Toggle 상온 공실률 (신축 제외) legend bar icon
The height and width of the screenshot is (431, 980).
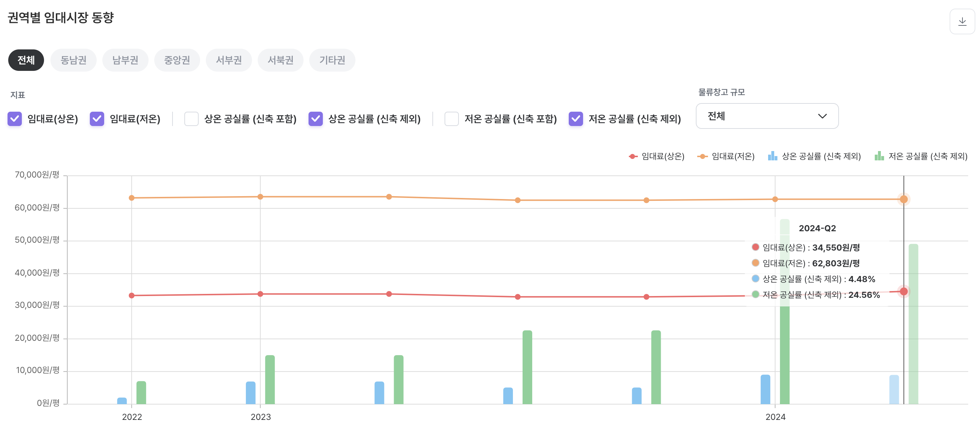coord(772,156)
